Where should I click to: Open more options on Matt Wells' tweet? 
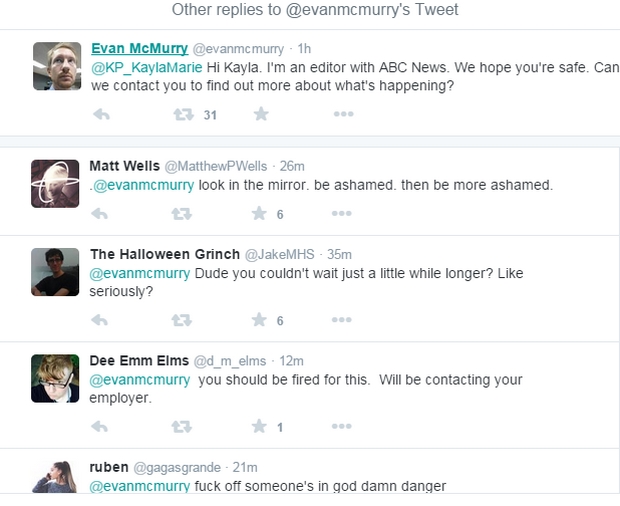[342, 214]
